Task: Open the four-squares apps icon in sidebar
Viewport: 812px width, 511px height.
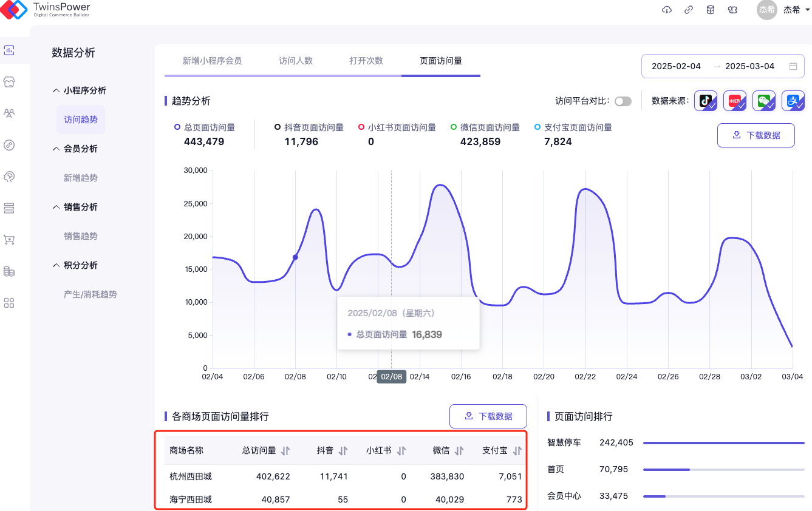Action: click(9, 303)
